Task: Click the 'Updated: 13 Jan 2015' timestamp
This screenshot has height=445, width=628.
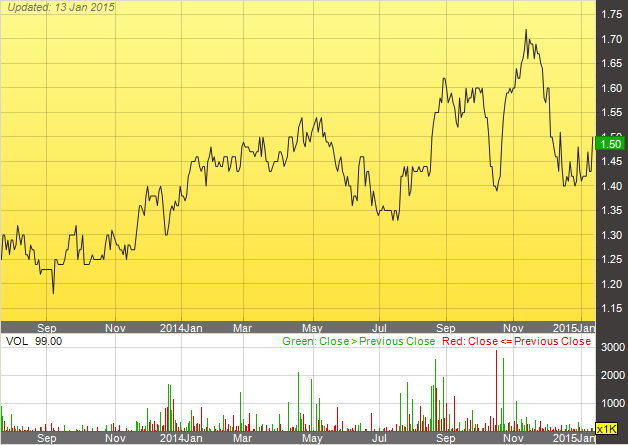Action: click(x=61, y=7)
